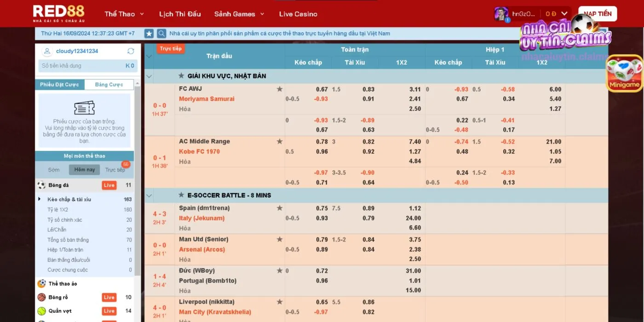Select the Tỷ số chính xác bet type
This screenshot has height=322, width=644.
click(x=64, y=220)
